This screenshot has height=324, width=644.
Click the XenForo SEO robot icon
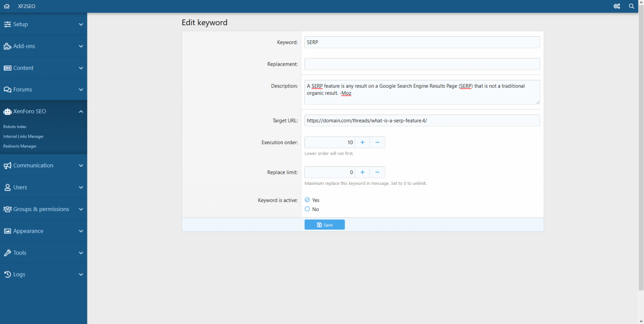tap(7, 111)
